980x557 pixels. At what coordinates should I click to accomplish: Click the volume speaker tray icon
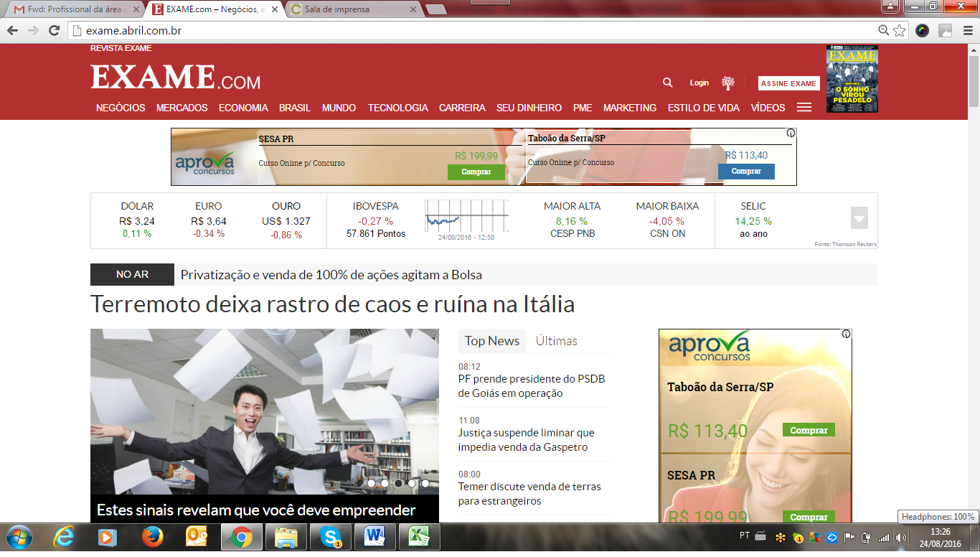901,537
